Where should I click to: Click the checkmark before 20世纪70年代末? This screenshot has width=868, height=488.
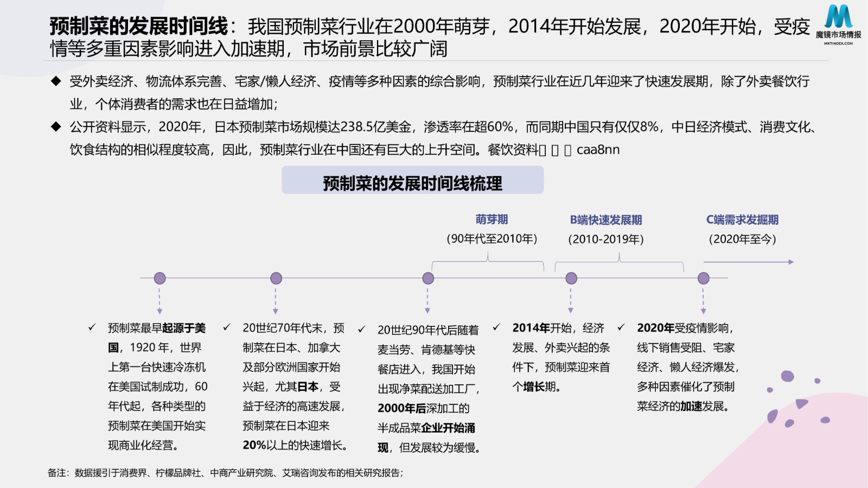pyautogui.click(x=227, y=327)
